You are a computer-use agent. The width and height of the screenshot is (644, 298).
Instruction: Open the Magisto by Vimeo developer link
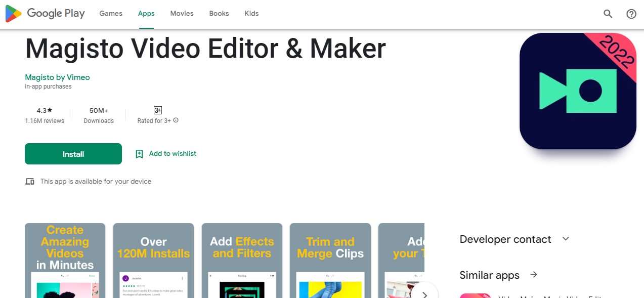pos(57,77)
